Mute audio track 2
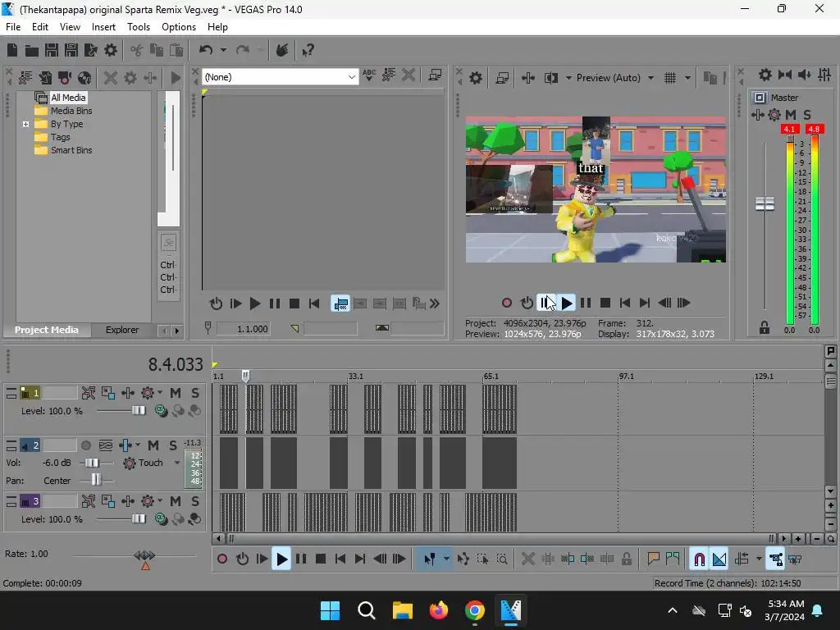 (x=153, y=445)
